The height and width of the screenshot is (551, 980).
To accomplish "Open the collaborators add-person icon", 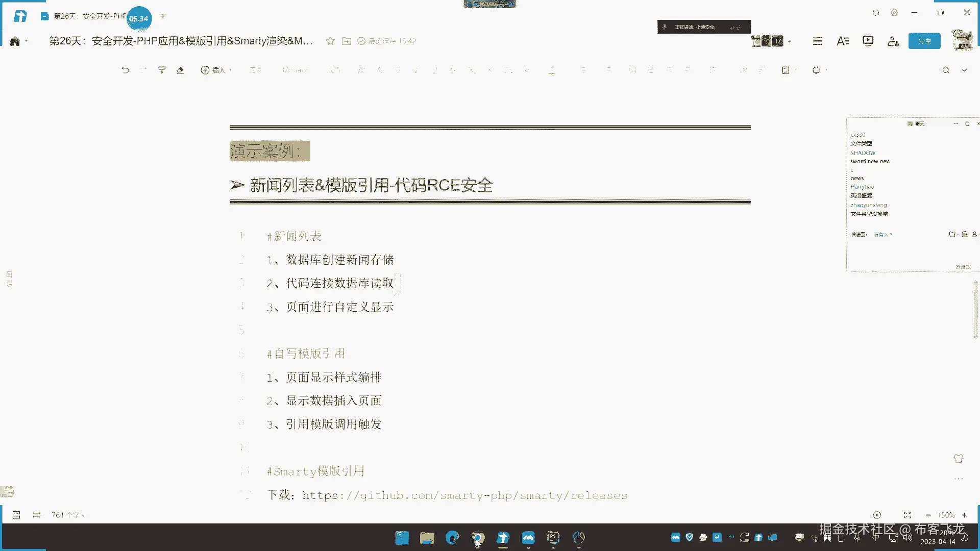I will coord(893,41).
